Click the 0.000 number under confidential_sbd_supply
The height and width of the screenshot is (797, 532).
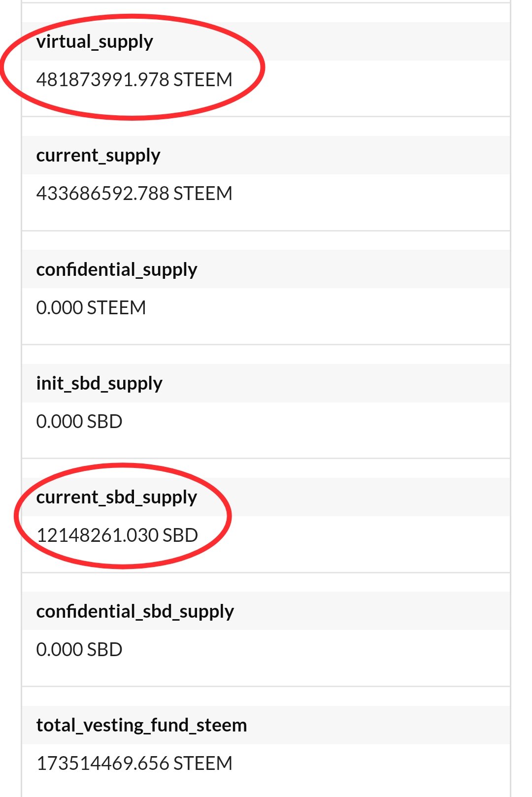(59, 650)
